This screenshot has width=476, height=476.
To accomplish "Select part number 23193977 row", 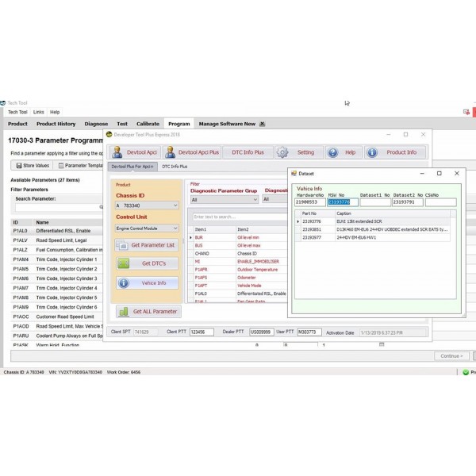I will click(x=373, y=237).
